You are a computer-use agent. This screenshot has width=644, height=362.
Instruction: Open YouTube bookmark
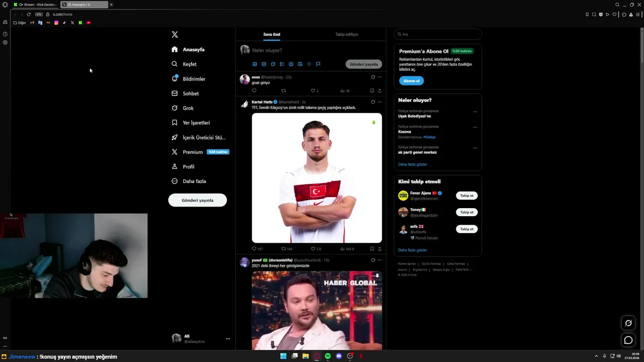click(x=89, y=23)
